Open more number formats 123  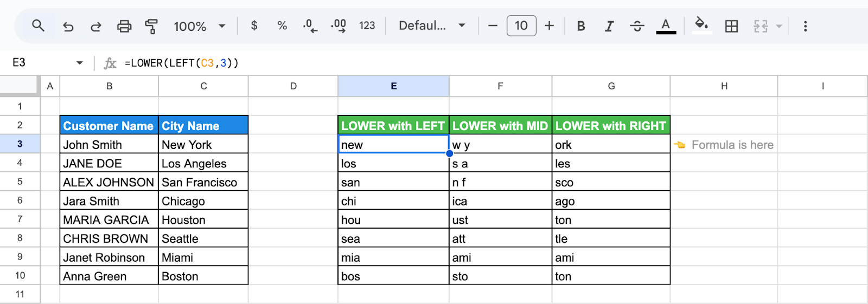point(367,25)
